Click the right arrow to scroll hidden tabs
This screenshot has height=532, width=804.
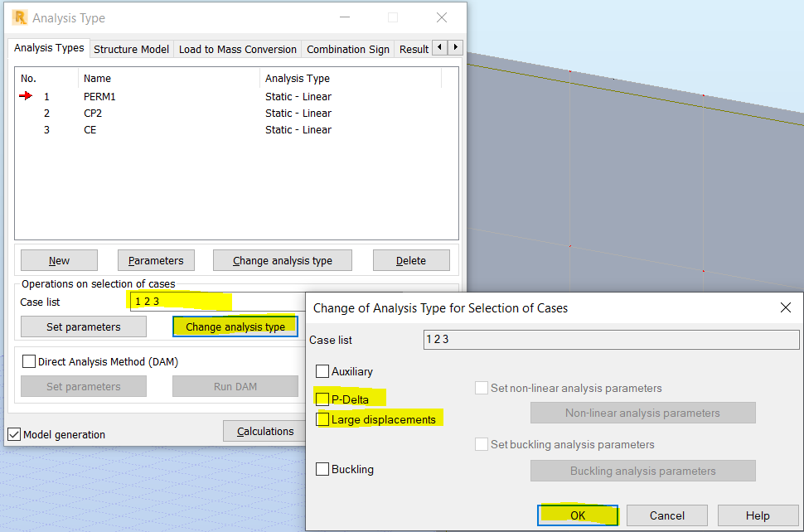point(454,48)
